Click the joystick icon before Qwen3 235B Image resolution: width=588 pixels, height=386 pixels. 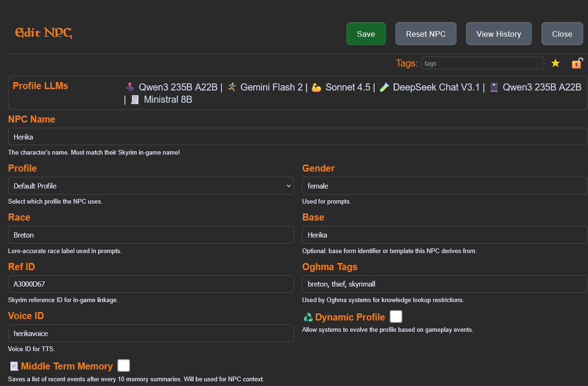(x=130, y=87)
